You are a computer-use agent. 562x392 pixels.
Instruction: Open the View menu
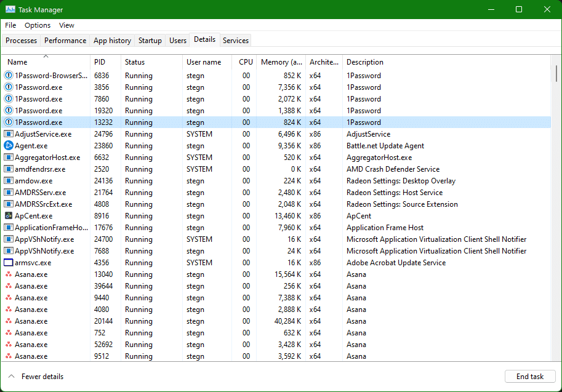(x=66, y=25)
